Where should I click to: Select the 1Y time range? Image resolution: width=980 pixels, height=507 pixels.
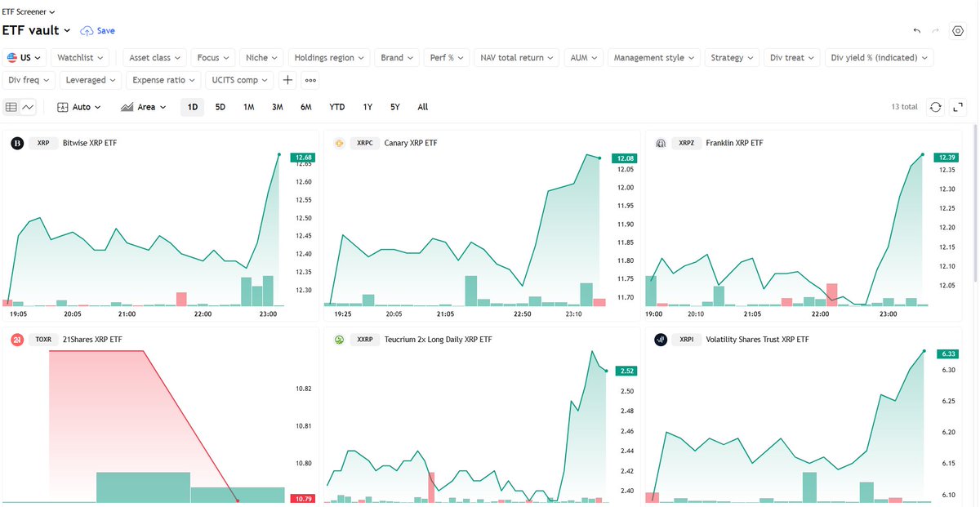tap(367, 107)
